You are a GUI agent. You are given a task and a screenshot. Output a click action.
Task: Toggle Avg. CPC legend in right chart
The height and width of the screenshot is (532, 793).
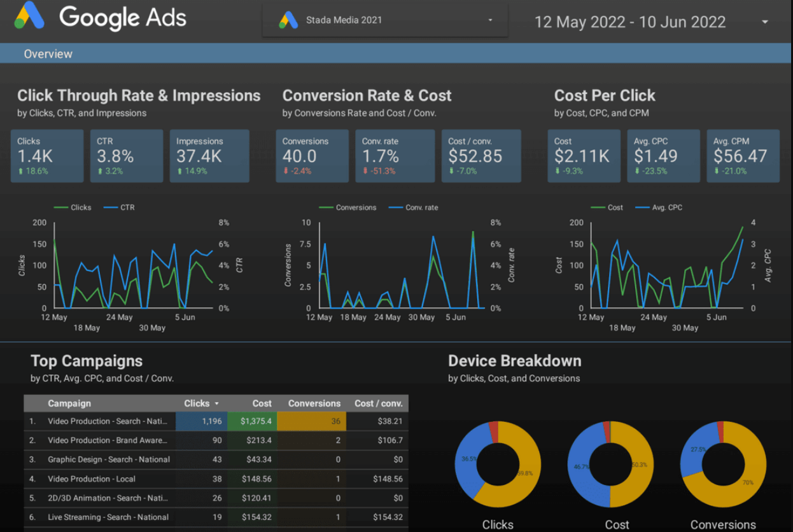point(659,207)
